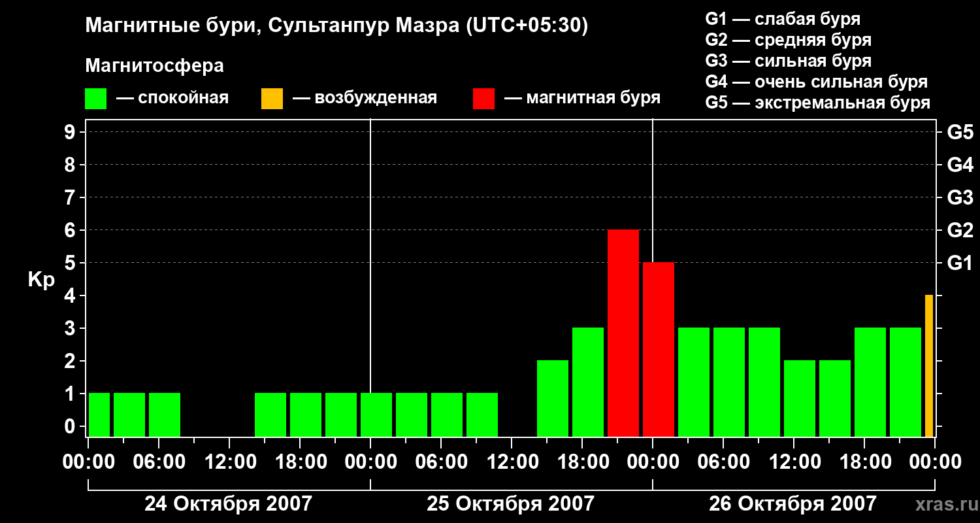This screenshot has height=523, width=980.
Task: Click the orange Kp 4 bar
Action: coord(929,366)
